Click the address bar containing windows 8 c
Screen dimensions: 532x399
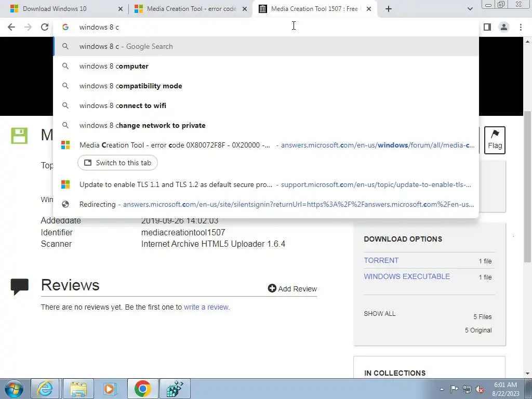(266, 27)
